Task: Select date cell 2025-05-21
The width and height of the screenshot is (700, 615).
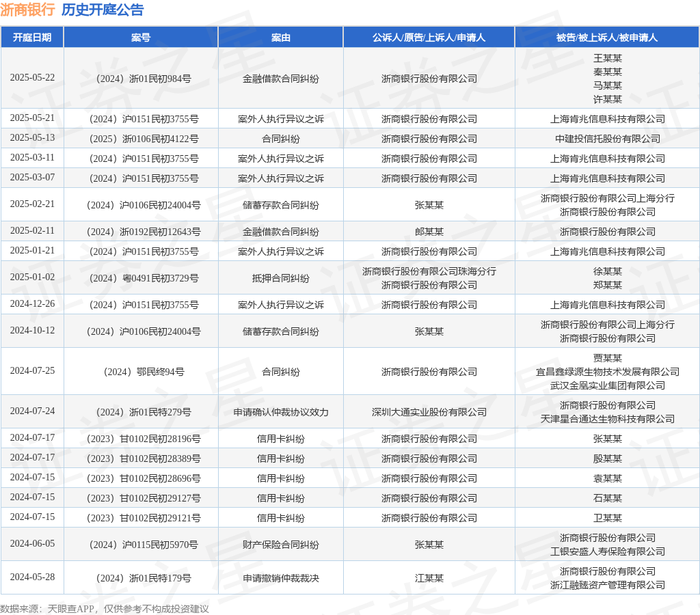Action: [x=32, y=118]
